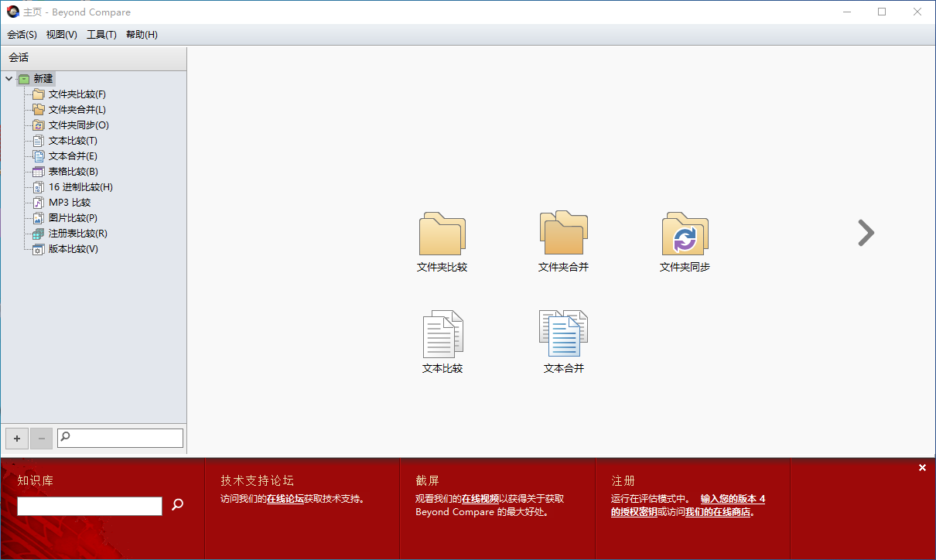Collapse the 新建 tree node
936x560 pixels.
click(x=9, y=78)
